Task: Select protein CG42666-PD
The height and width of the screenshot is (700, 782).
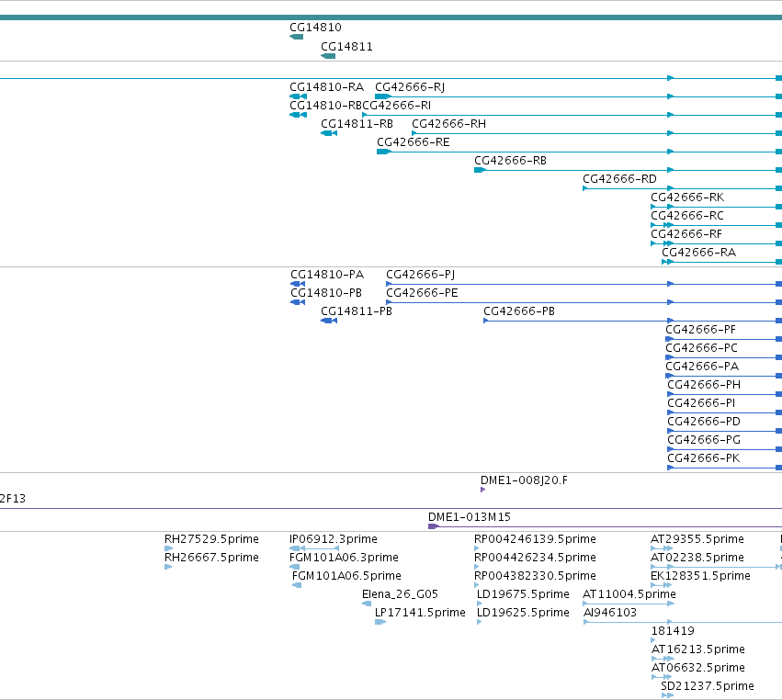Action: point(704,422)
